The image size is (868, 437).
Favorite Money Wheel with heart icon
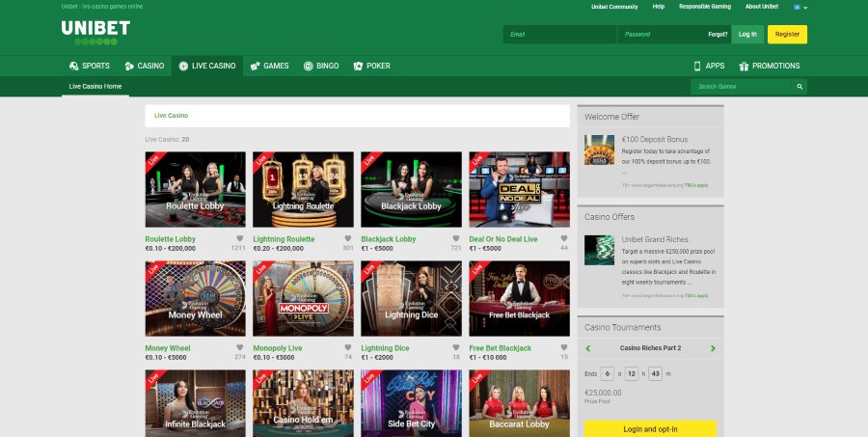pos(240,348)
